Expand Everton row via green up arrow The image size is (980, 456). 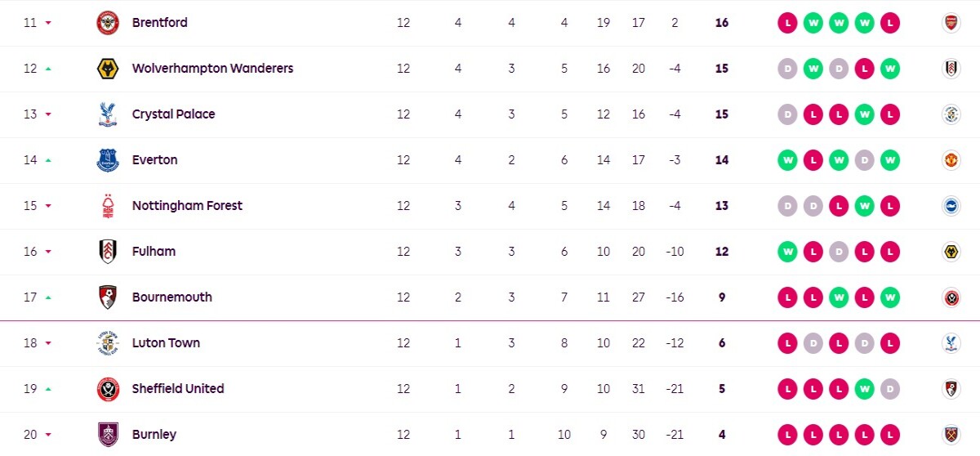click(x=48, y=160)
